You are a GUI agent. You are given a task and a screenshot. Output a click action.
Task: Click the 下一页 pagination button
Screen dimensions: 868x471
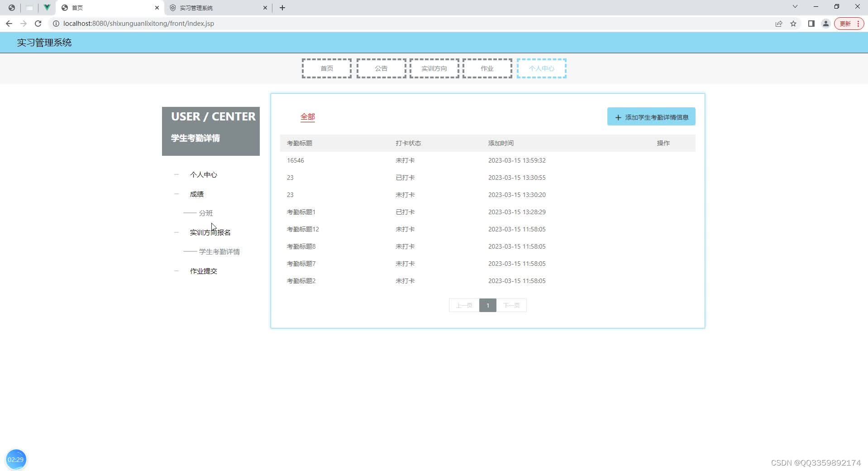pyautogui.click(x=511, y=305)
